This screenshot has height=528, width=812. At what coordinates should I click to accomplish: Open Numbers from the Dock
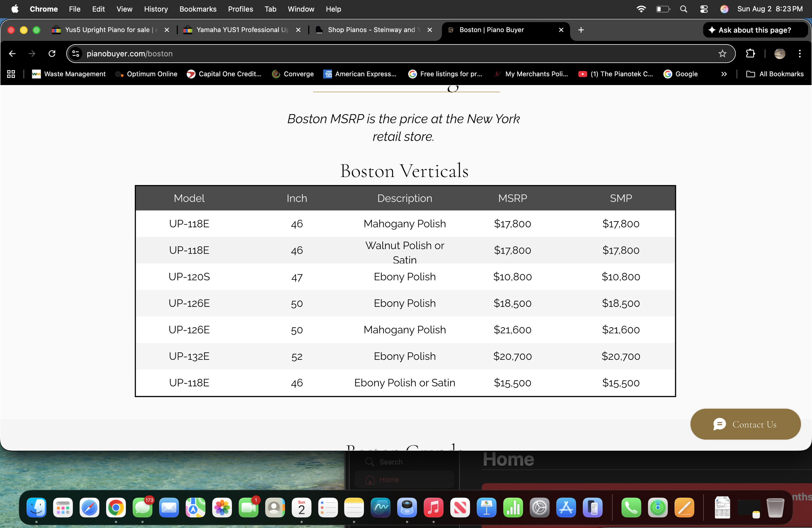(513, 508)
